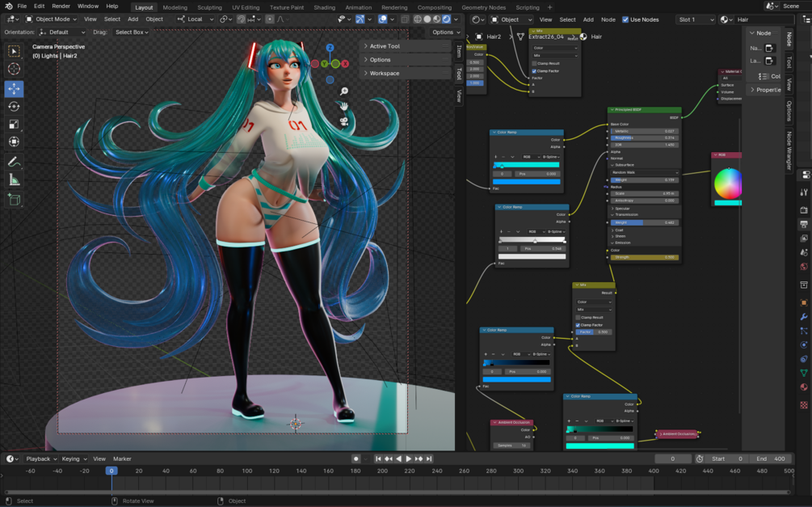Open the Slot 1 material slot dropdown

tap(696, 19)
